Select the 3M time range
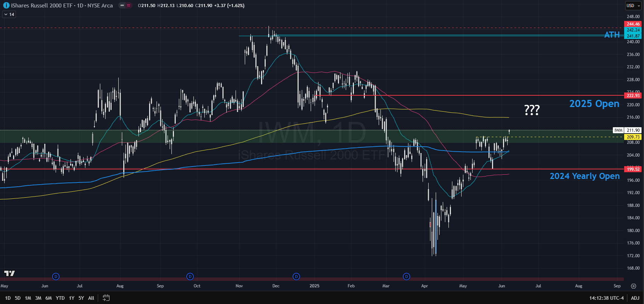The image size is (644, 304). click(x=38, y=298)
